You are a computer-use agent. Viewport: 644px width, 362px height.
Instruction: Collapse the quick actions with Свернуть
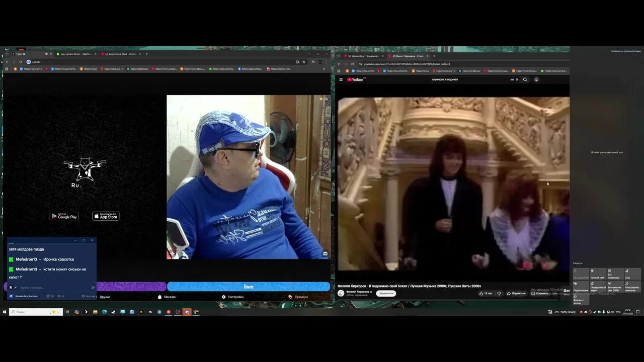(578, 263)
